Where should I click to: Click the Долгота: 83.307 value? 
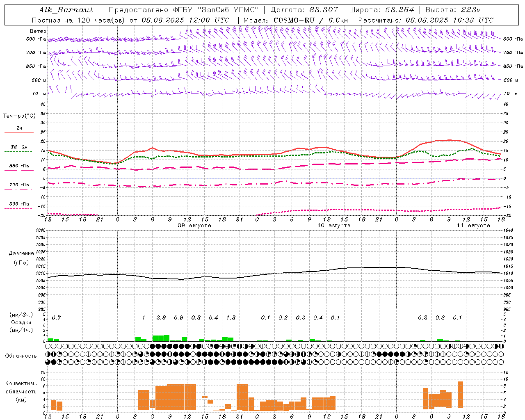click(x=304, y=10)
